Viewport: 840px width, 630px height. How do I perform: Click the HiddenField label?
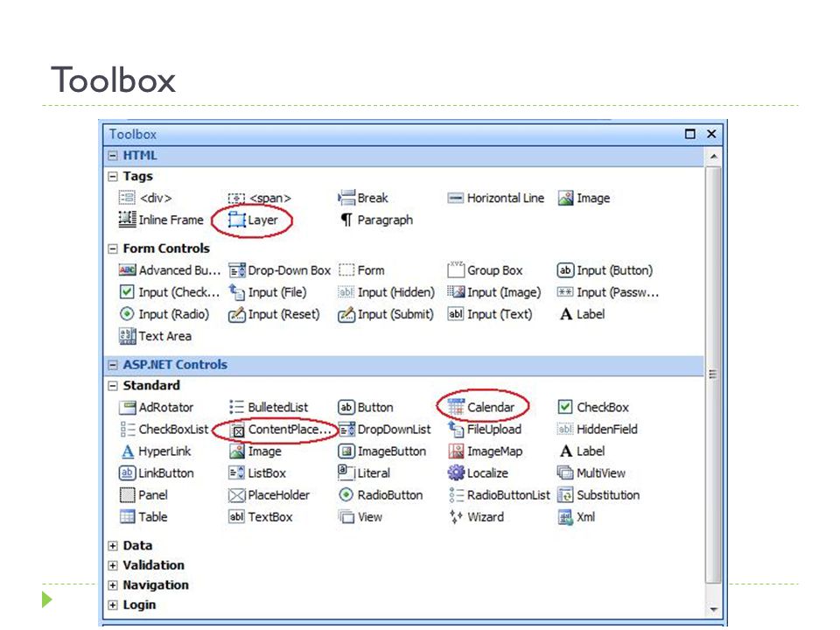click(607, 429)
